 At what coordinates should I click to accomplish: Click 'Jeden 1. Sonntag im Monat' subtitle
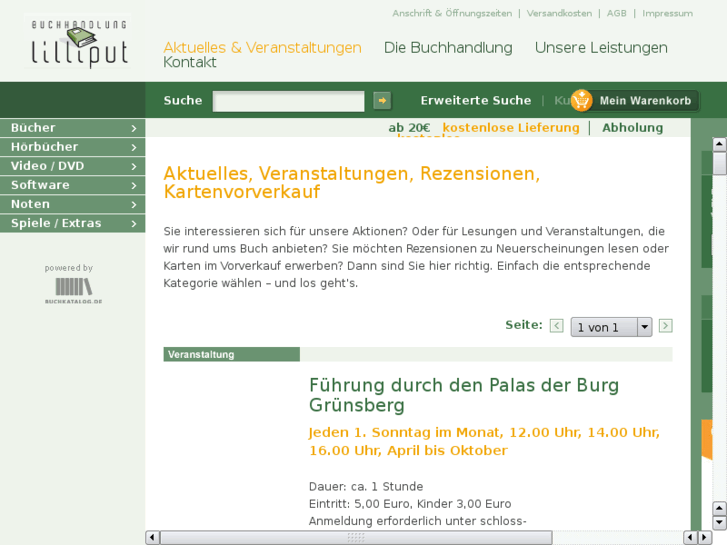click(484, 441)
